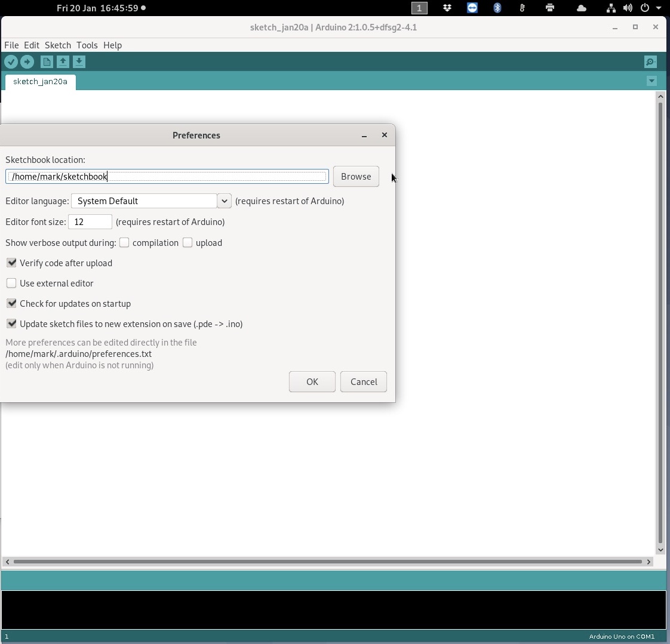
Task: Enable Use external editor
Action: pyautogui.click(x=11, y=283)
